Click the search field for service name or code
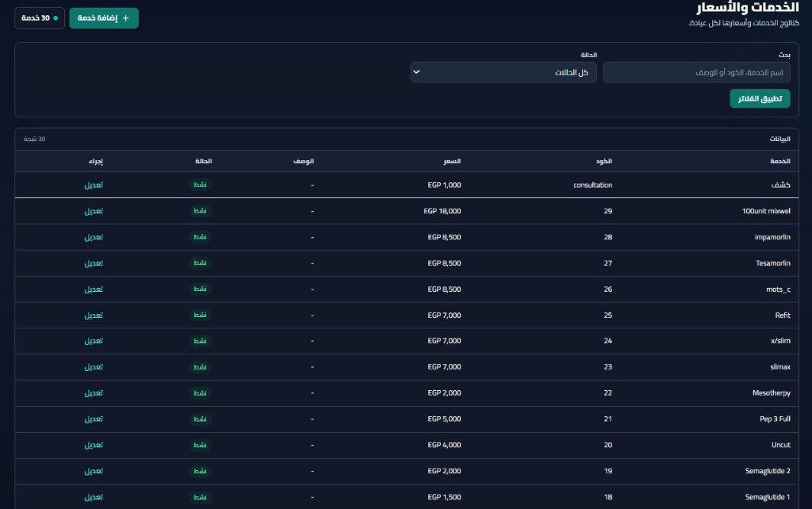The height and width of the screenshot is (509, 812). click(x=696, y=72)
